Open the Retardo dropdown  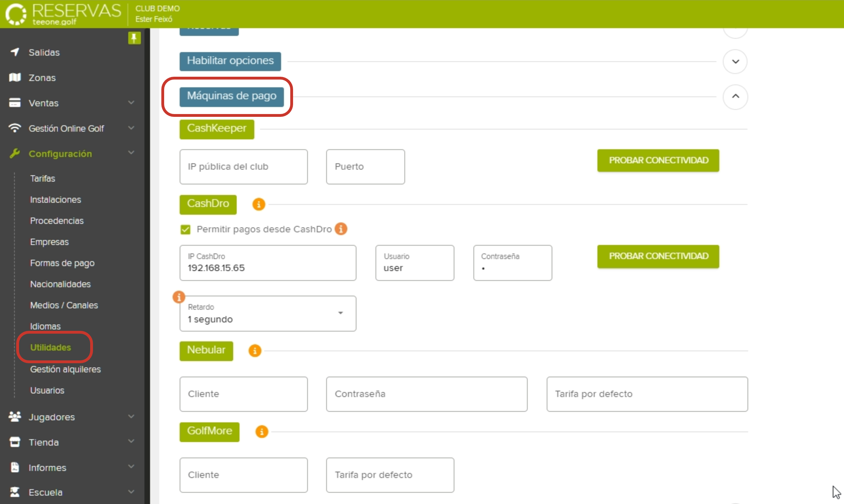268,313
